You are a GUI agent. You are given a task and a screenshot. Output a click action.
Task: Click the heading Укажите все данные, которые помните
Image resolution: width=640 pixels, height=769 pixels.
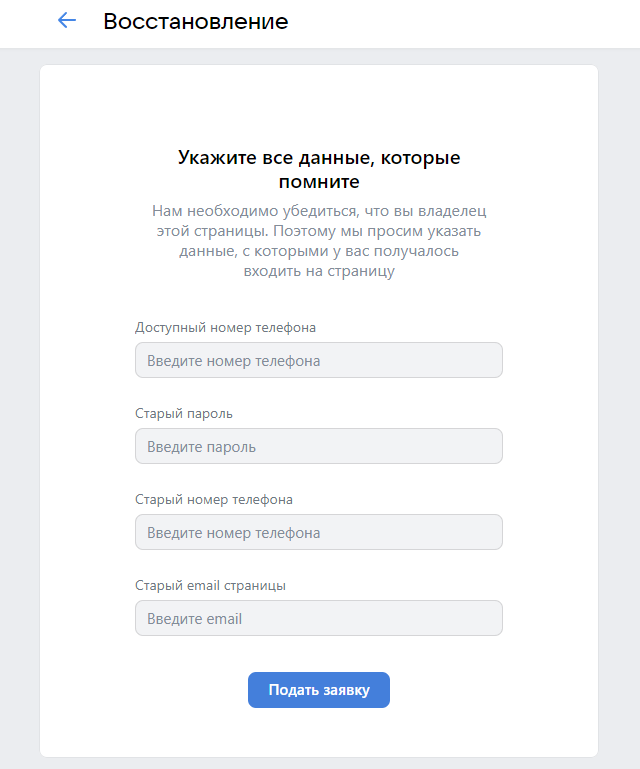point(318,170)
